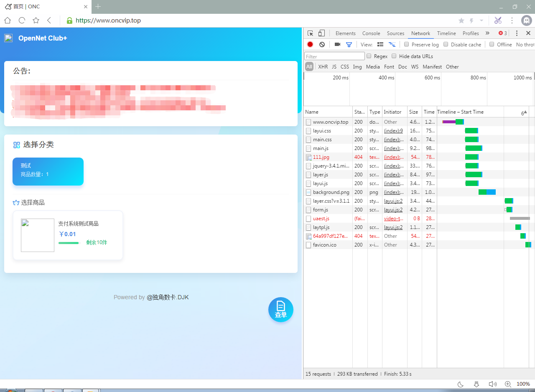Click the green padlock security icon
This screenshot has height=392, width=535.
[70, 20]
